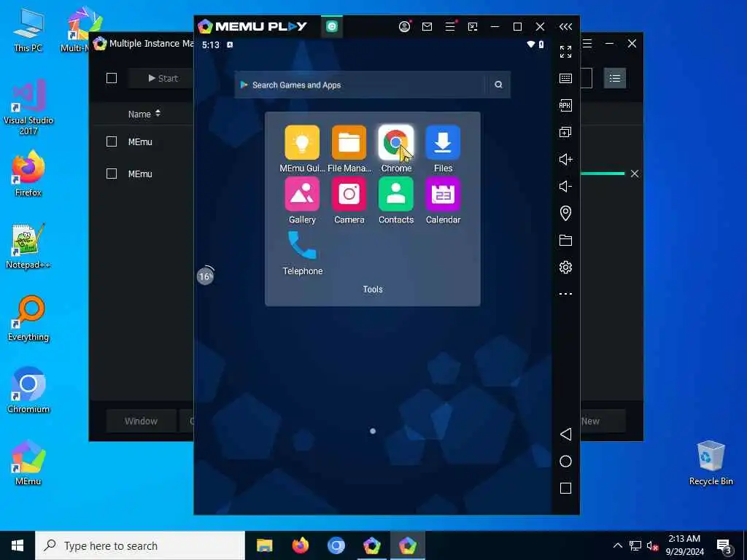Open the mail envelope icon in title bar
Screen dimensions: 747x560
click(427, 27)
